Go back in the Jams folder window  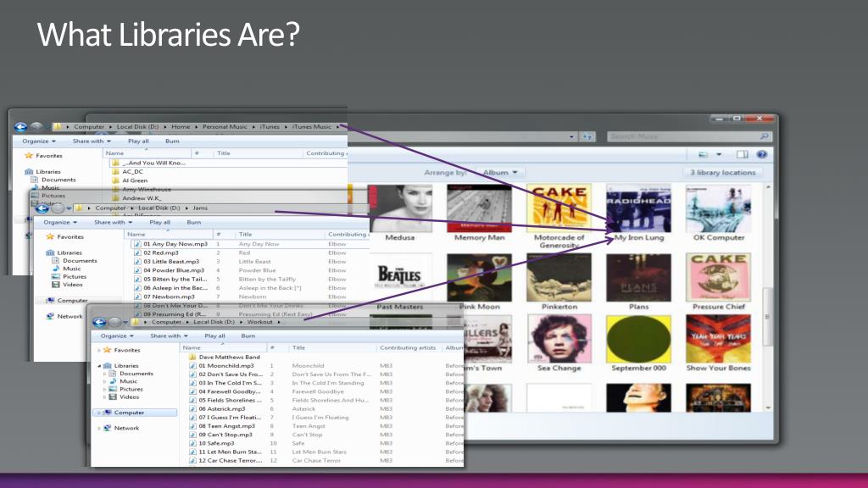42,208
